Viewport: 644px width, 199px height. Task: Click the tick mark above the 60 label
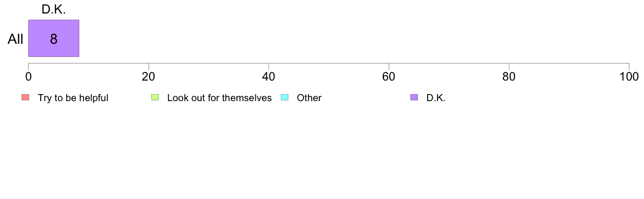(x=389, y=66)
